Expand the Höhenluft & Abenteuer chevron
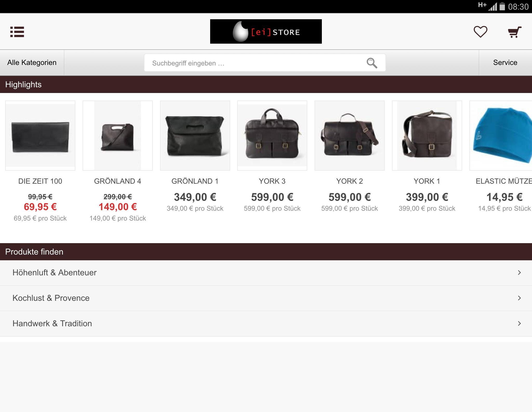This screenshot has width=532, height=412. [519, 273]
